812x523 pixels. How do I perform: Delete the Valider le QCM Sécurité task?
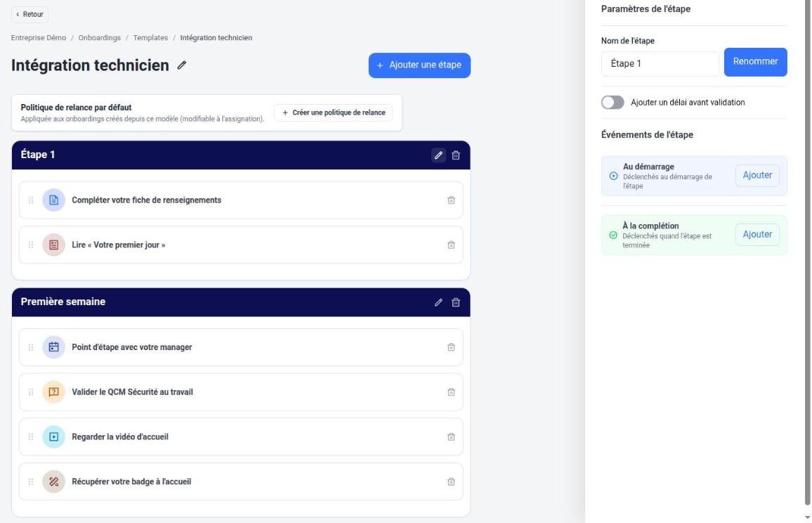tap(451, 392)
